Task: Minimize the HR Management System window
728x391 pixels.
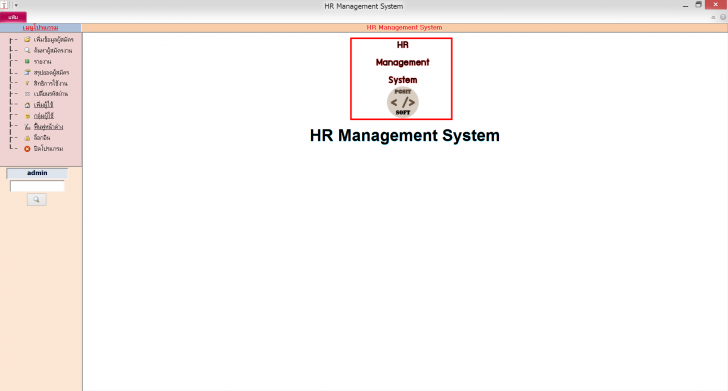Action: [x=685, y=6]
